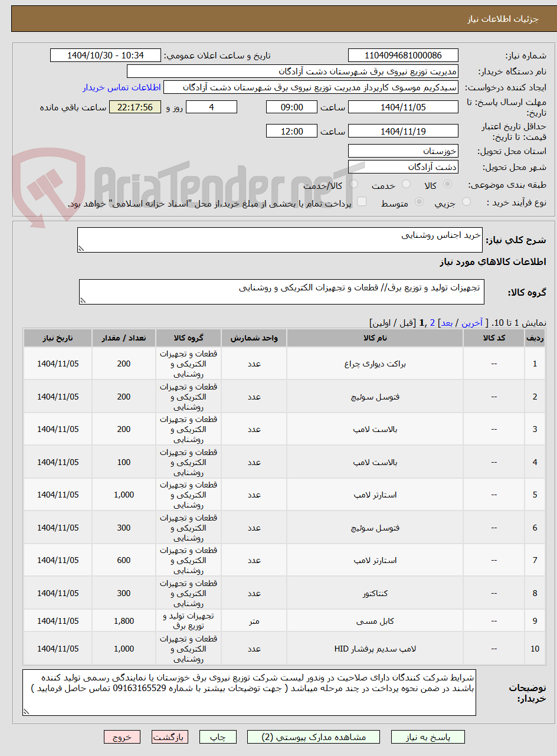The width and height of the screenshot is (557, 756).
Task: Click the delivery province خوزستان field
Action: point(403,151)
